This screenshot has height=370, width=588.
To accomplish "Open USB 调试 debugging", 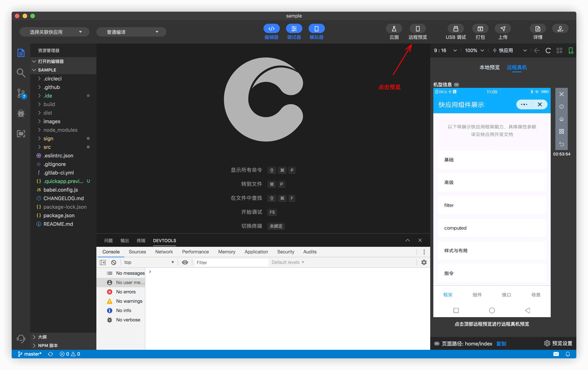I will [x=455, y=29].
